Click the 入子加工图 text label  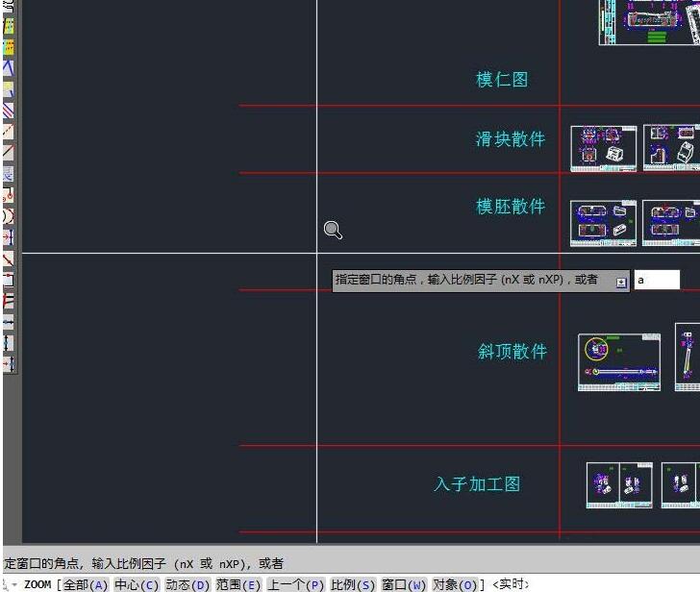click(477, 484)
